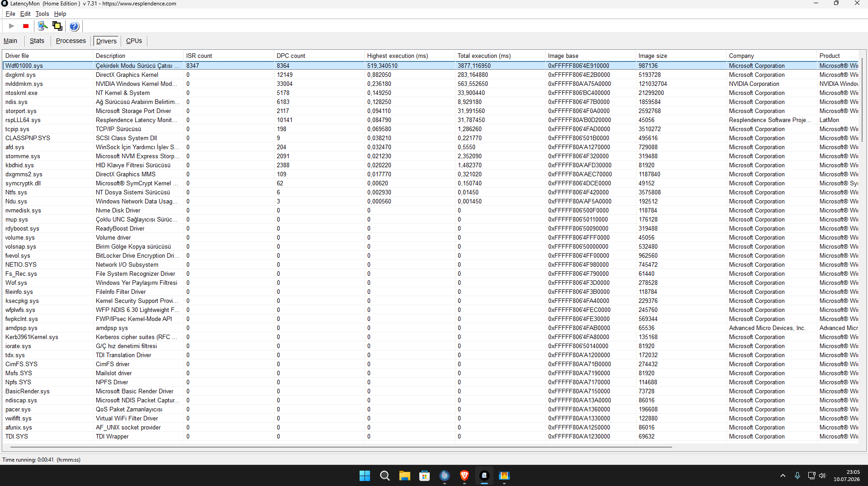Open the Brave browser taskbar icon
This screenshot has width=868, height=486.
[x=464, y=476]
